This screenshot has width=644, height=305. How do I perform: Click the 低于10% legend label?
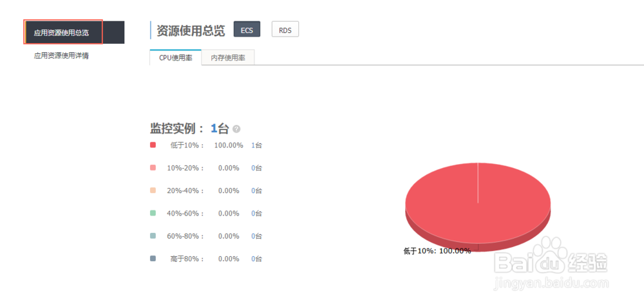[187, 145]
